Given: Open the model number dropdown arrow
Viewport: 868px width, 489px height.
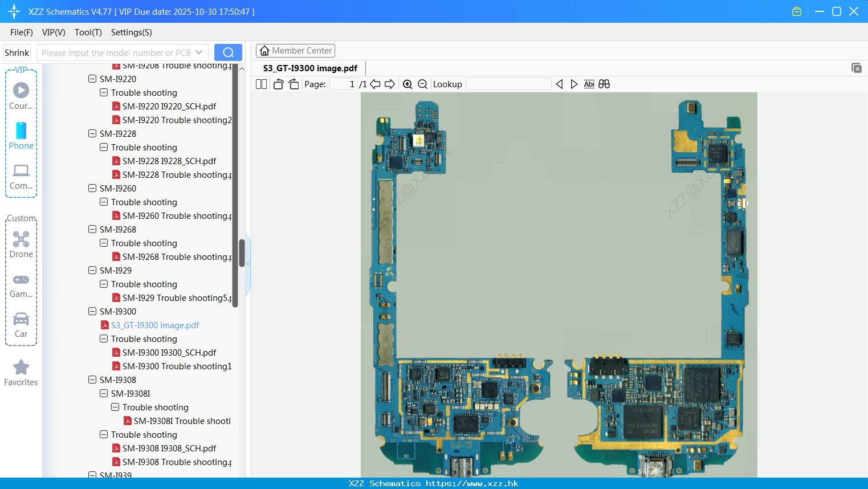Looking at the screenshot, I should (x=199, y=52).
